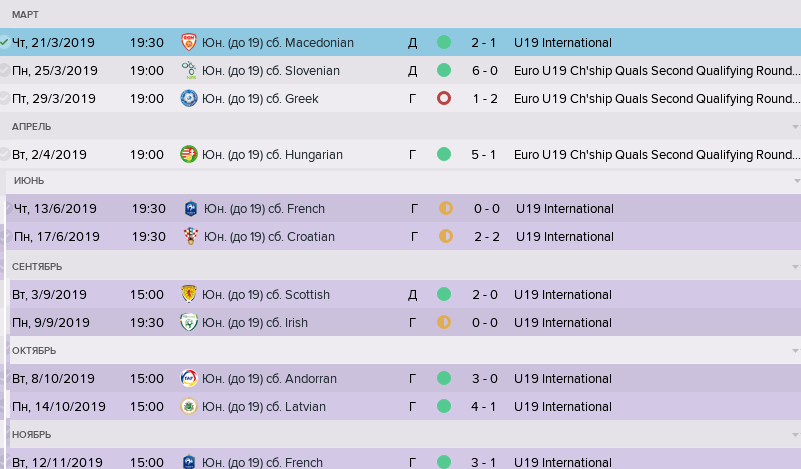Viewport: 801px width, 469px height.
Task: Click red loss indicator on Greek match
Action: [444, 99]
